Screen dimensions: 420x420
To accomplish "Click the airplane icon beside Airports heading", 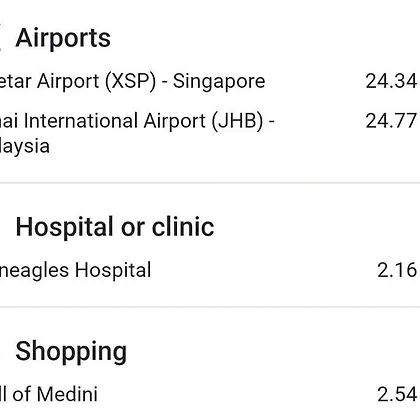I will click(1, 37).
